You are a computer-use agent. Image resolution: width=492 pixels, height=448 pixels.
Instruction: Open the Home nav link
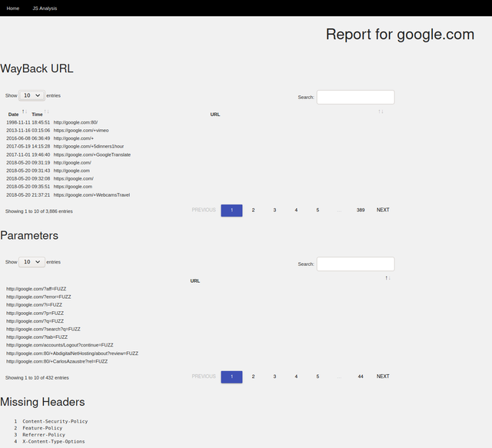13,8
